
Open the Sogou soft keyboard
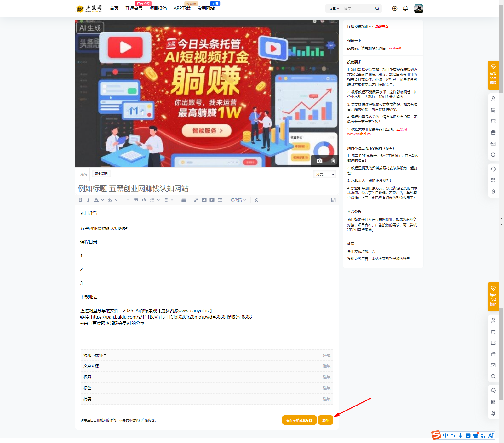point(468,435)
